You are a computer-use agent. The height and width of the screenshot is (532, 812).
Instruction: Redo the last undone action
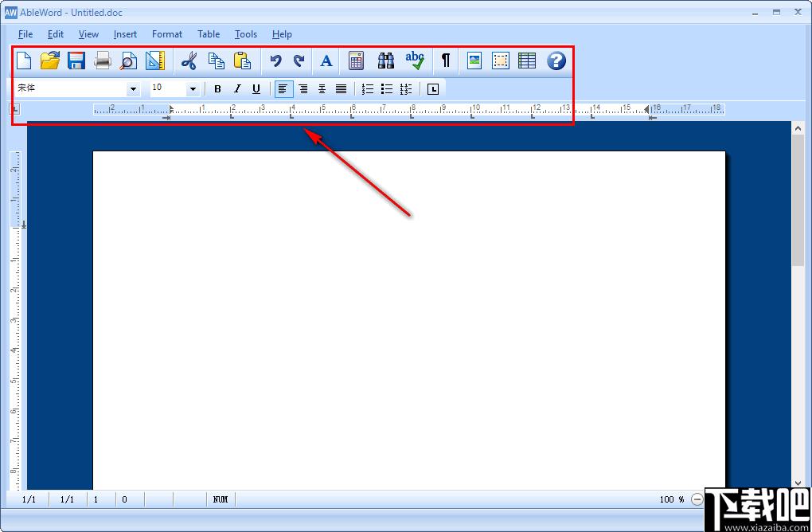[x=299, y=61]
